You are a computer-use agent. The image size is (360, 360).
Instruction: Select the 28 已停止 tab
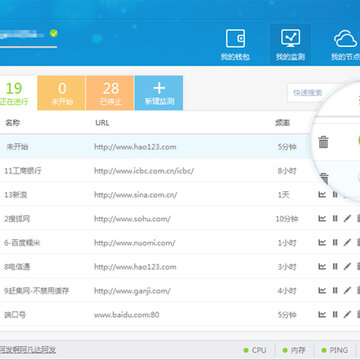click(110, 93)
